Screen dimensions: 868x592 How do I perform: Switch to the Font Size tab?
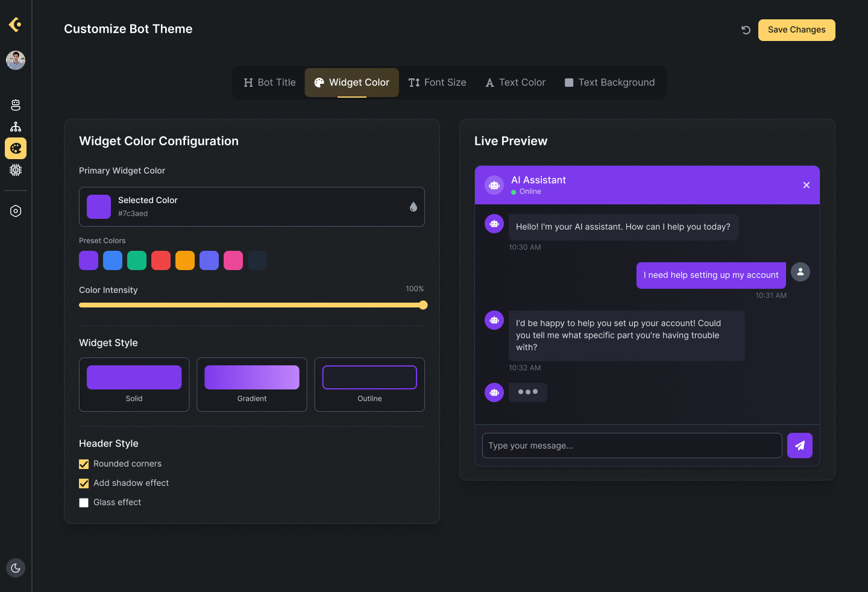pyautogui.click(x=438, y=83)
